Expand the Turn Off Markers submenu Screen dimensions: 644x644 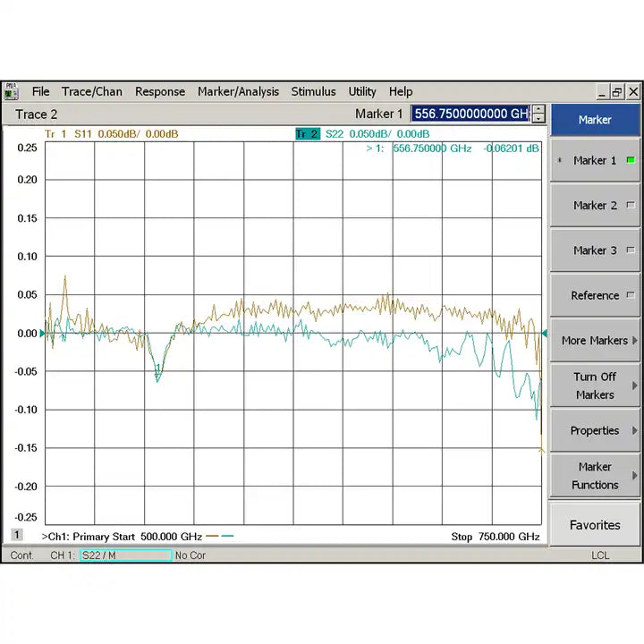[595, 386]
